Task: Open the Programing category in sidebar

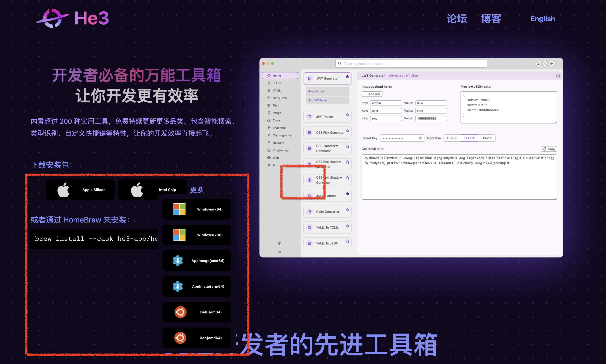Action: (x=280, y=150)
